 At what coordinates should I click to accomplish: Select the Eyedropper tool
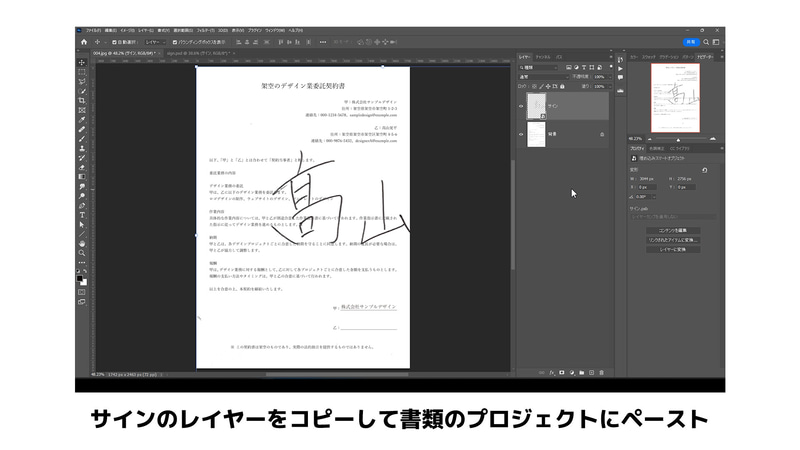pyautogui.click(x=82, y=120)
